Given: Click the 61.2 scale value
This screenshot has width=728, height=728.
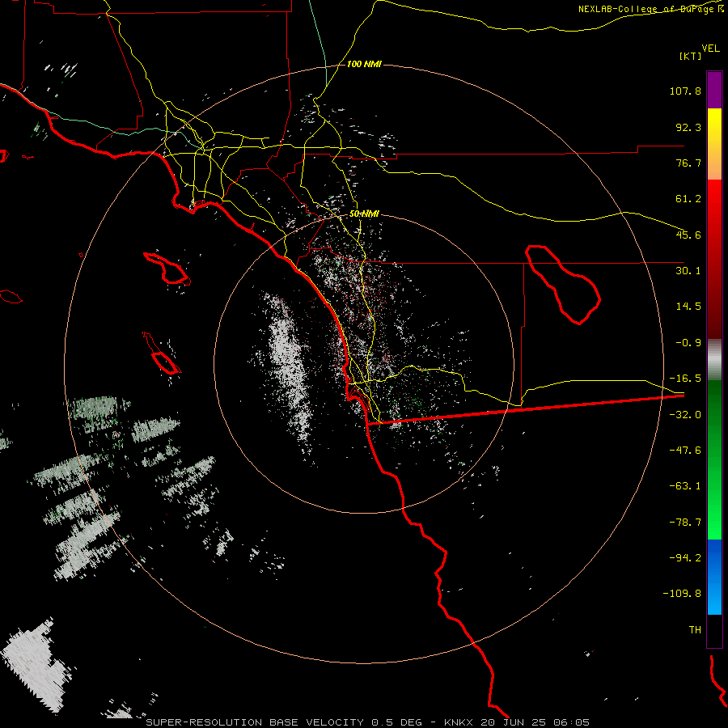Looking at the screenshot, I should point(688,199).
